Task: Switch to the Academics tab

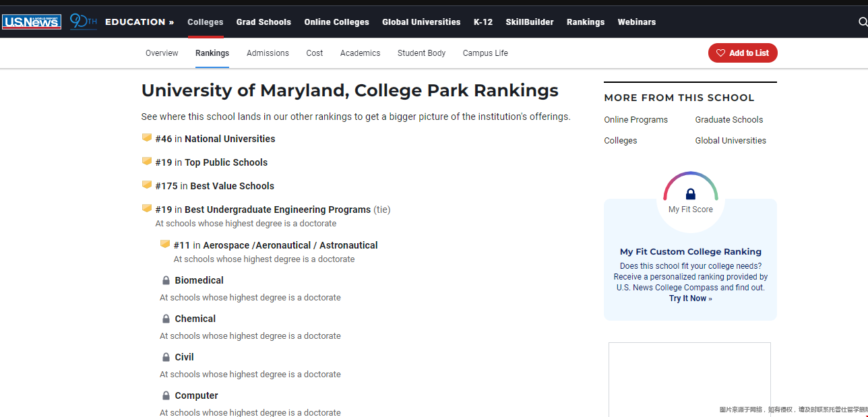Action: [360, 53]
